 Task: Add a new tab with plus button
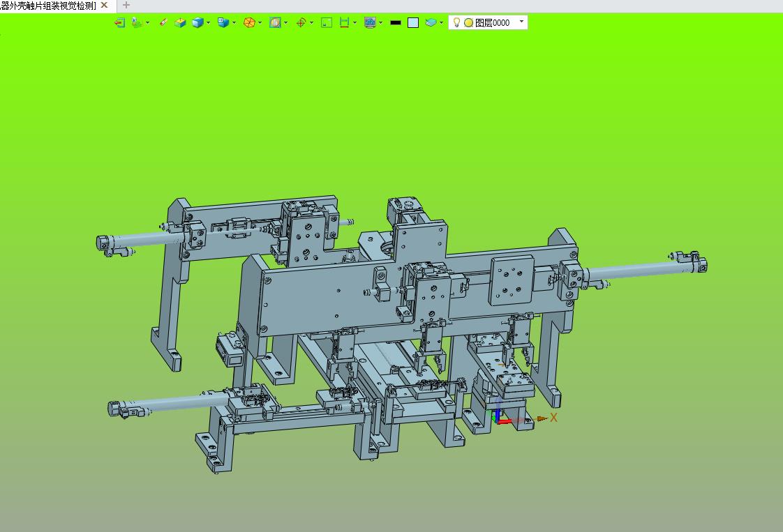126,5
